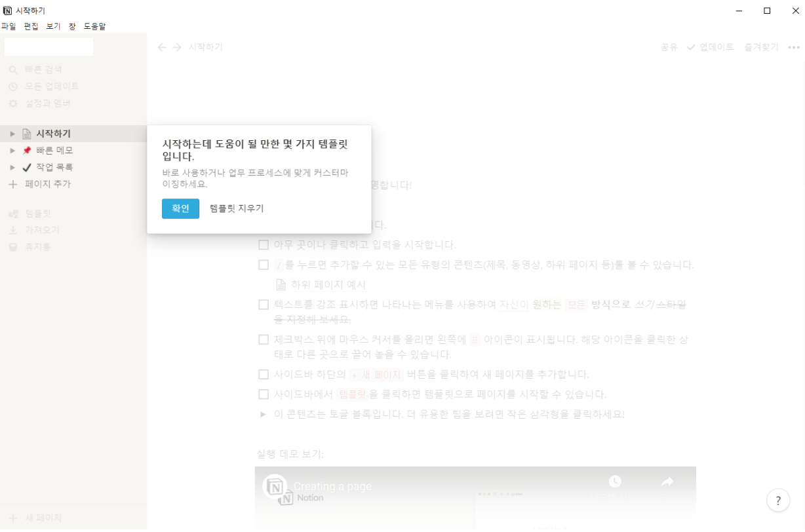This screenshot has height=532, width=805.
Task: Open the three-dot page menu
Action: (x=794, y=47)
